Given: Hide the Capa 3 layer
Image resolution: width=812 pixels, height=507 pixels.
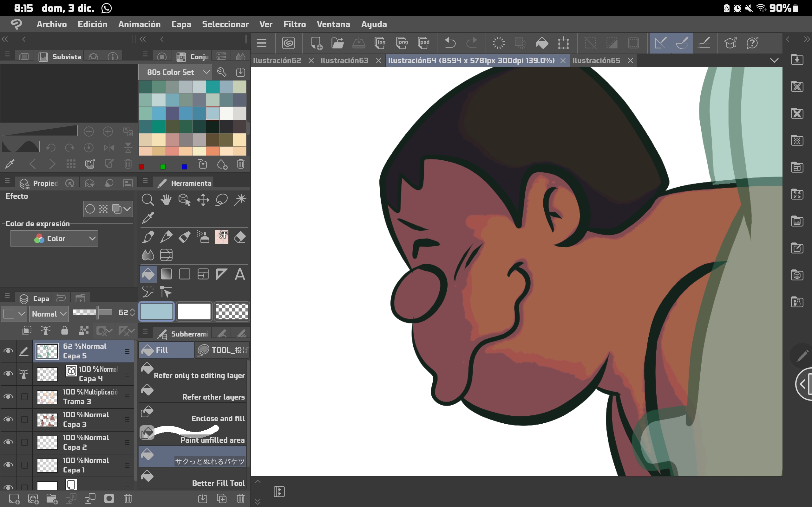Looking at the screenshot, I should [x=8, y=420].
